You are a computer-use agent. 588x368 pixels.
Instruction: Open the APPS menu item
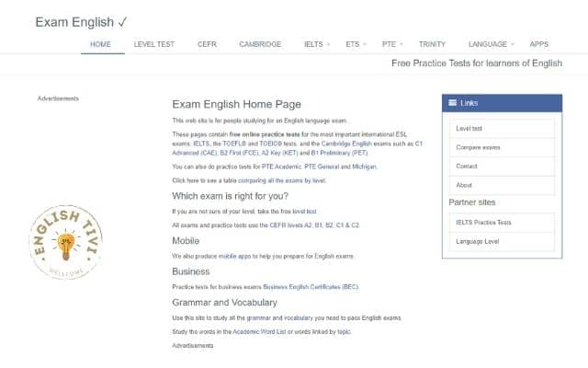click(539, 44)
